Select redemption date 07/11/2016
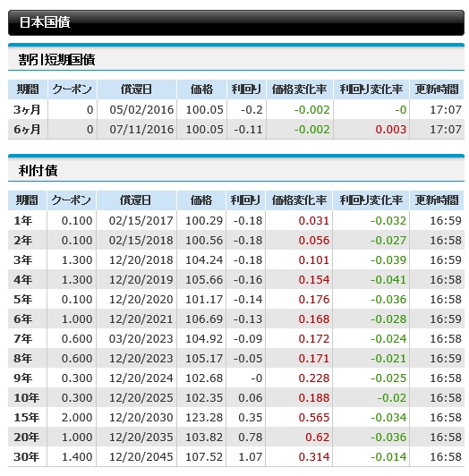This screenshot has width=469, height=476. [141, 130]
